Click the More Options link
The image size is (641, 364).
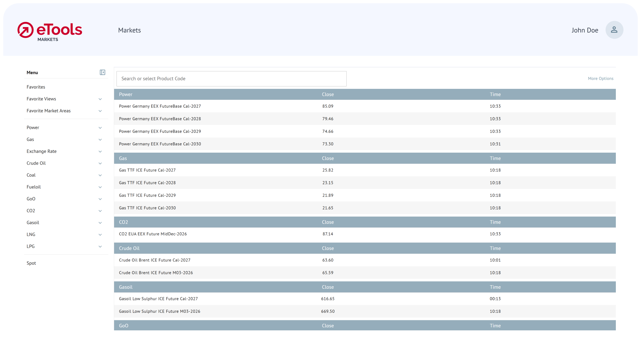tap(601, 78)
